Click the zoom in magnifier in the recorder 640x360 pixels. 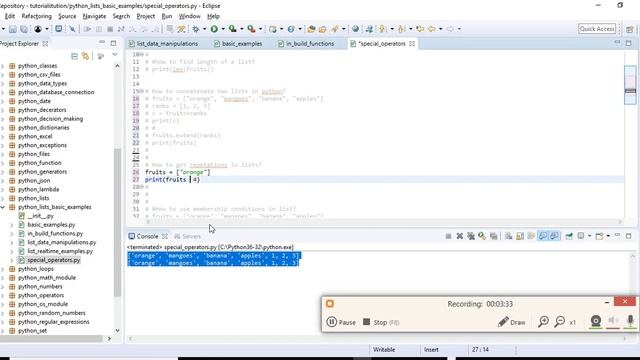(x=543, y=322)
